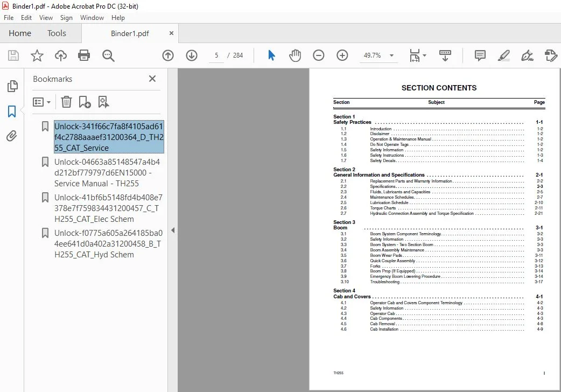Click the page number field showing 5
This screenshot has width=561, height=392.
point(216,55)
